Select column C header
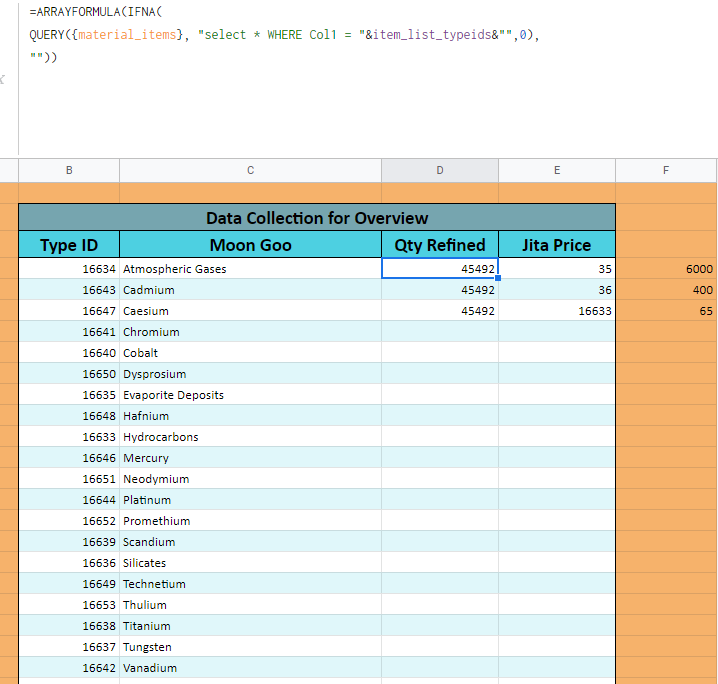 coord(250,170)
